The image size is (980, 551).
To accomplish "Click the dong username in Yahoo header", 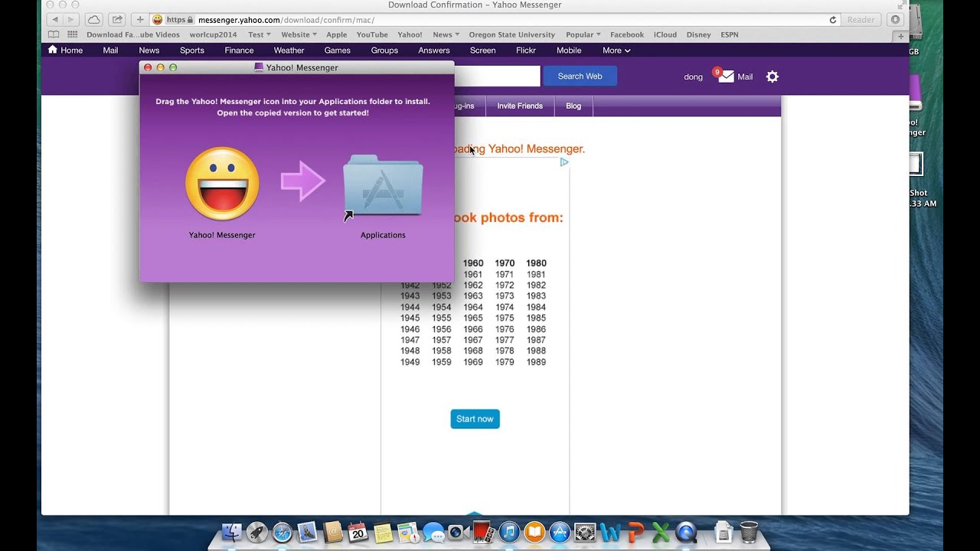I will tap(693, 77).
